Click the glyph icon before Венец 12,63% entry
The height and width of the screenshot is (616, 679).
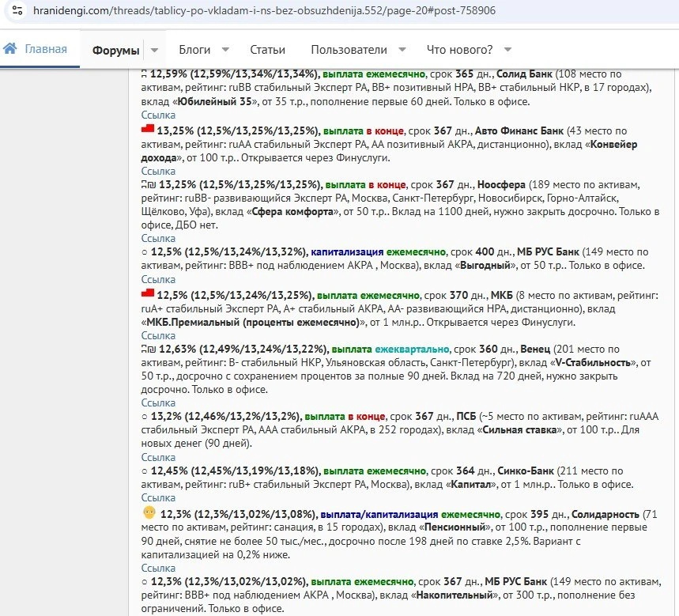pos(149,350)
